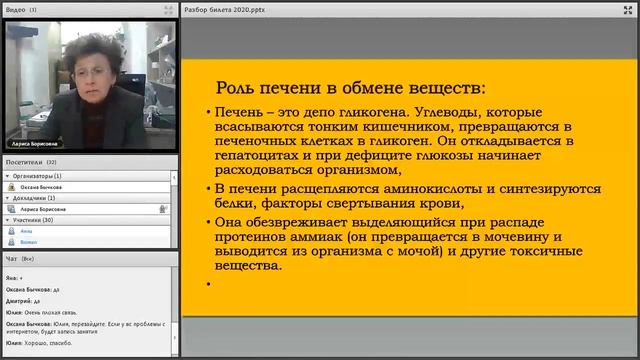Click chat message Очень плохая связь

(x=41, y=312)
